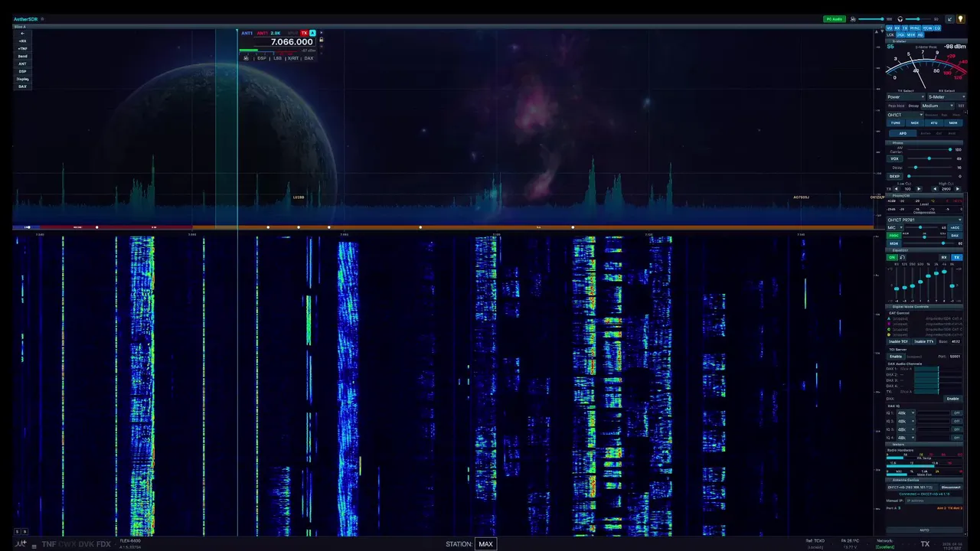Select the DIGI panel tab
The height and width of the screenshot is (551, 980).
900,35
